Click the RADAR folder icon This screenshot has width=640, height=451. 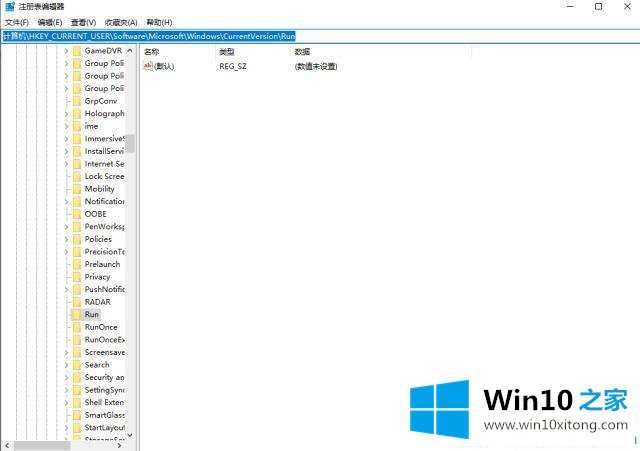click(x=77, y=302)
